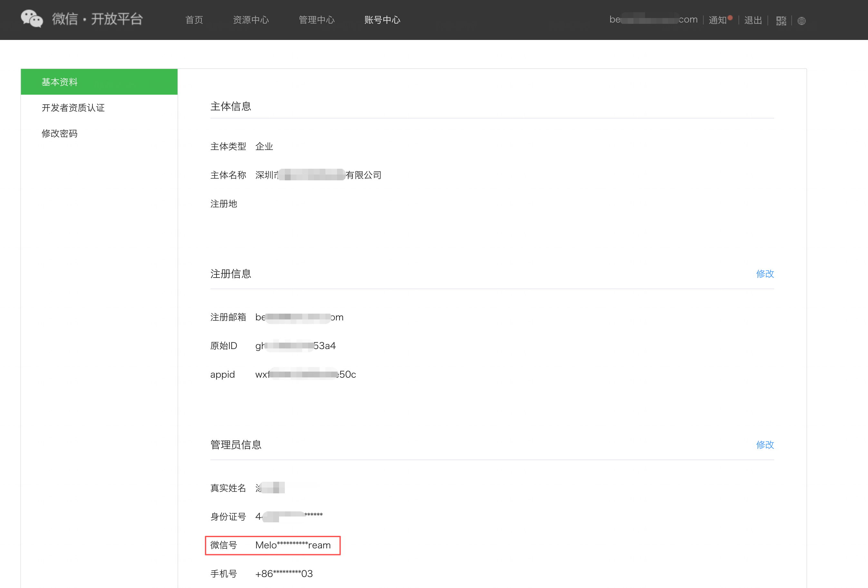Screen dimensions: 868x588
Task: Click 修改 link for 管理员信息
Action: [x=765, y=445]
